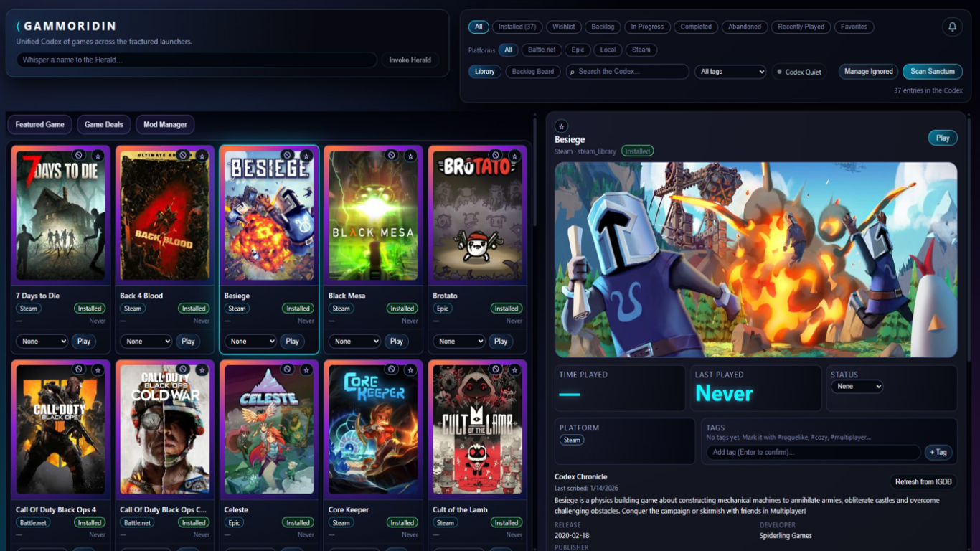This screenshot has height=551, width=980.
Task: Select Epic platform filter
Action: point(578,50)
